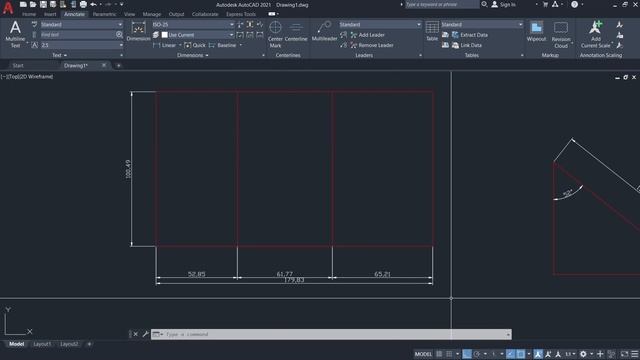Select the Quick dimension tool
Viewport: 640px width, 360px height.
click(195, 45)
